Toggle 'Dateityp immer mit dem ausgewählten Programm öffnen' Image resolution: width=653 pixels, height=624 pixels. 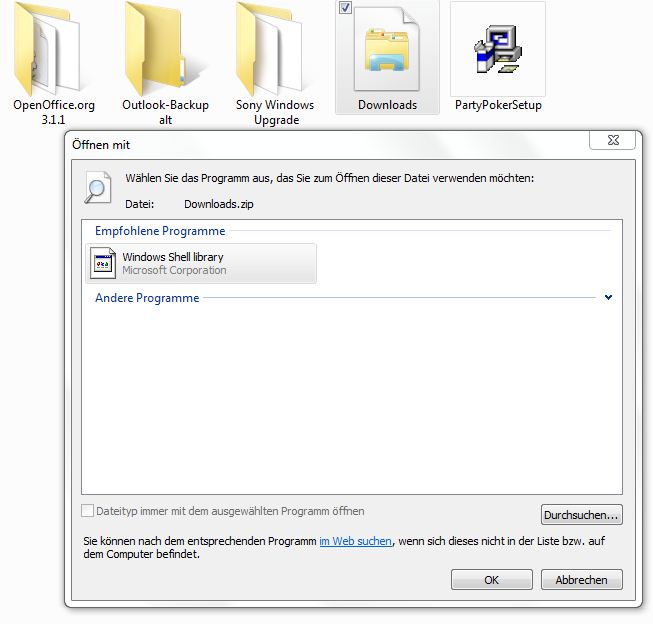87,511
